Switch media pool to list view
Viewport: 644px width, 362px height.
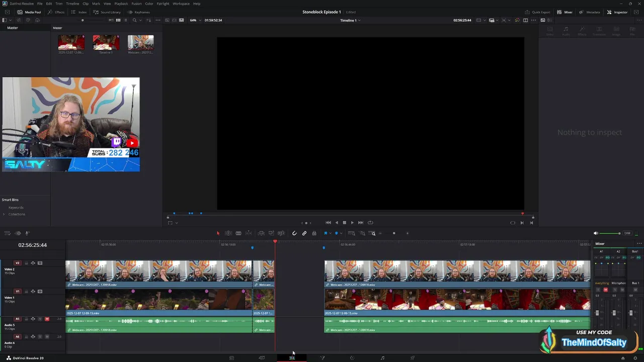pos(126,20)
